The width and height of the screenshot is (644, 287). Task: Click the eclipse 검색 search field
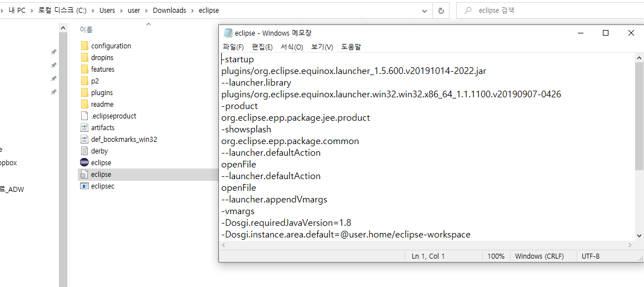pos(550,11)
